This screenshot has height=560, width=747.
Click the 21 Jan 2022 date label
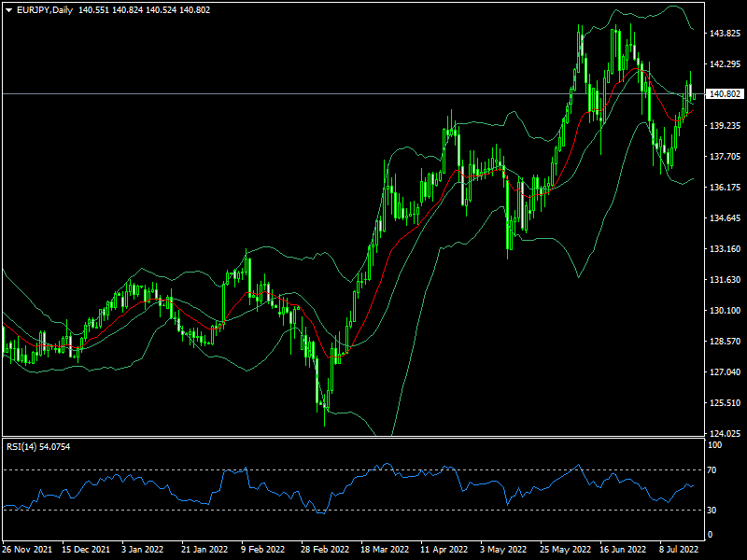[204, 550]
